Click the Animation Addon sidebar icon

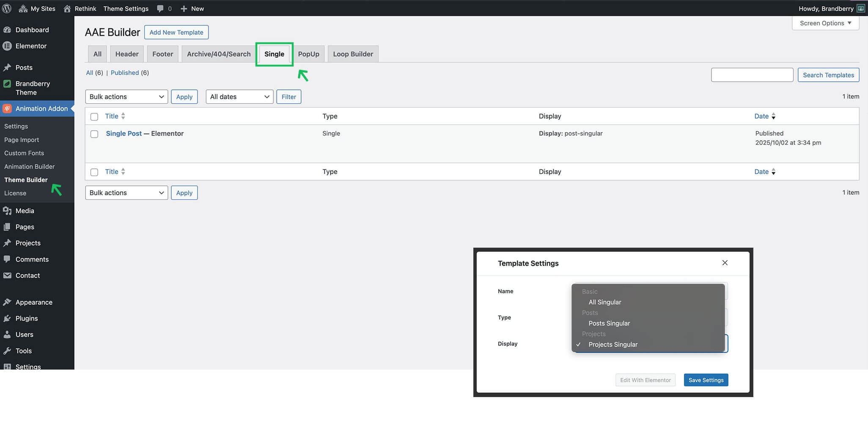tap(7, 109)
